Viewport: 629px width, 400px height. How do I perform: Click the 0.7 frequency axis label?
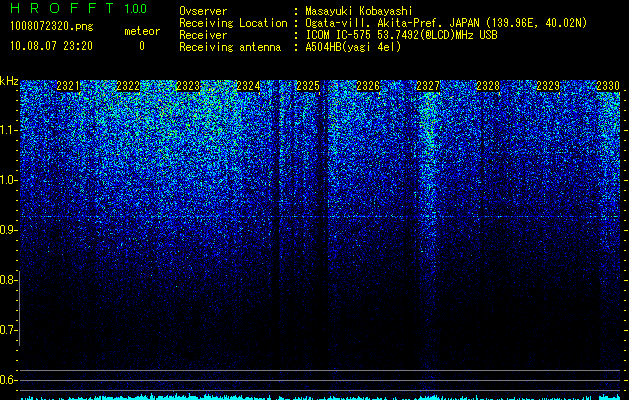point(8,330)
